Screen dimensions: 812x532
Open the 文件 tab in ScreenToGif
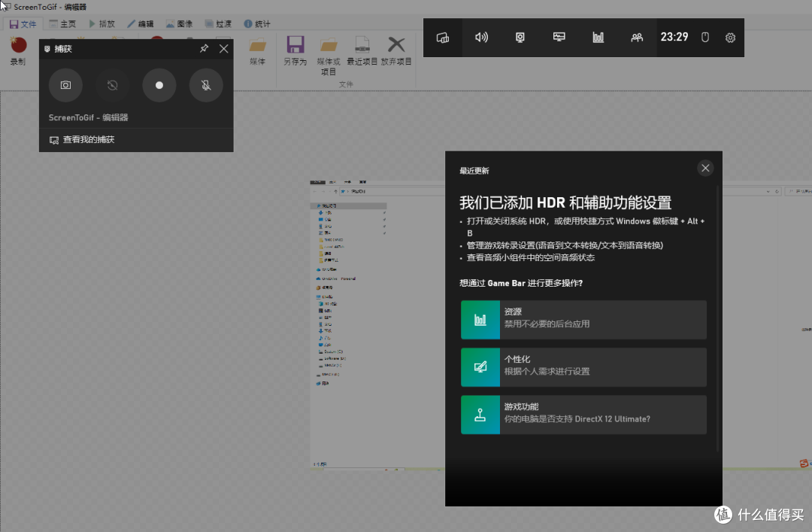coord(23,24)
